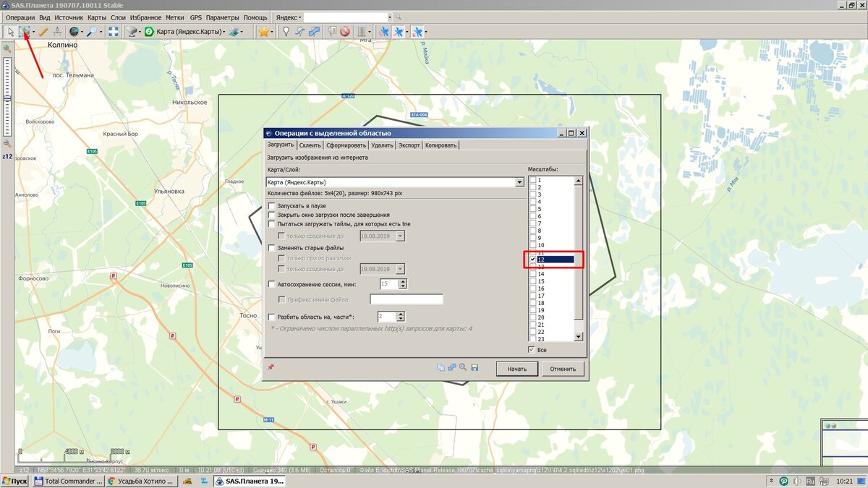The width and height of the screenshot is (868, 488).
Task: Open the Источник menu
Action: point(69,17)
